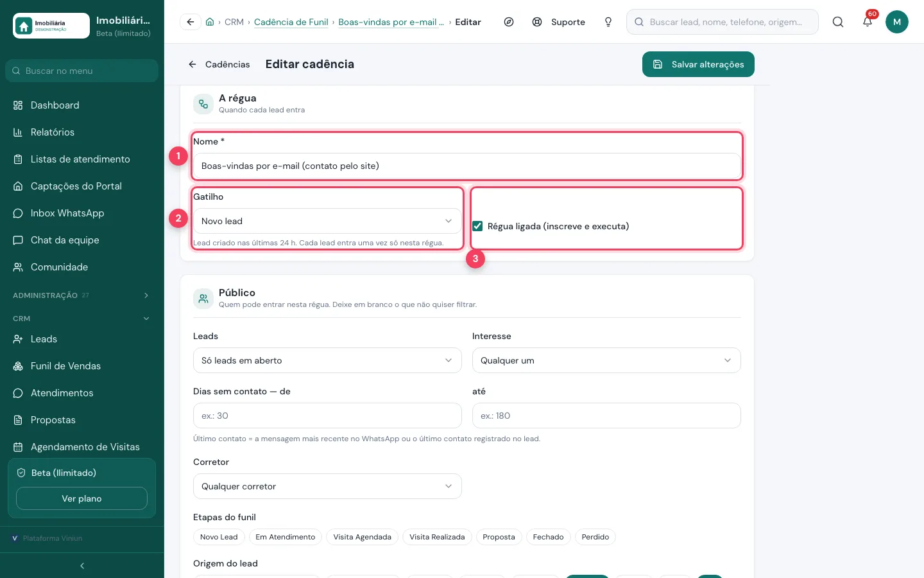Go to home via breadcrumb house icon
Screen dimensions: 924x578
pos(210,22)
